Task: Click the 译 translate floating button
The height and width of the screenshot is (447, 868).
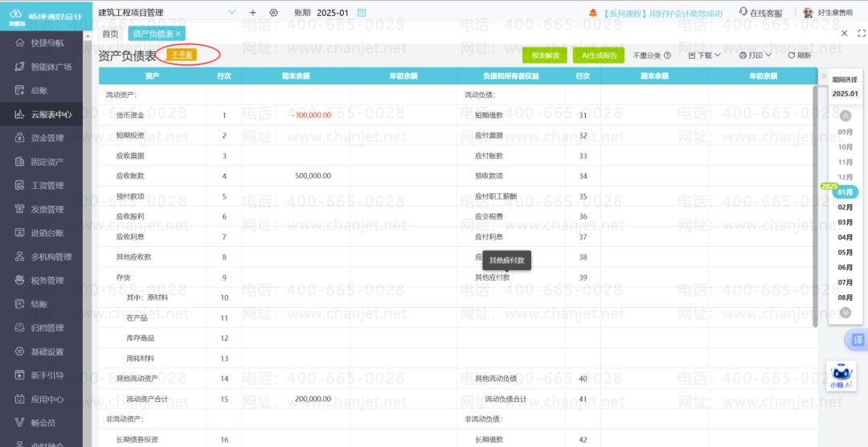Action: pos(857,340)
